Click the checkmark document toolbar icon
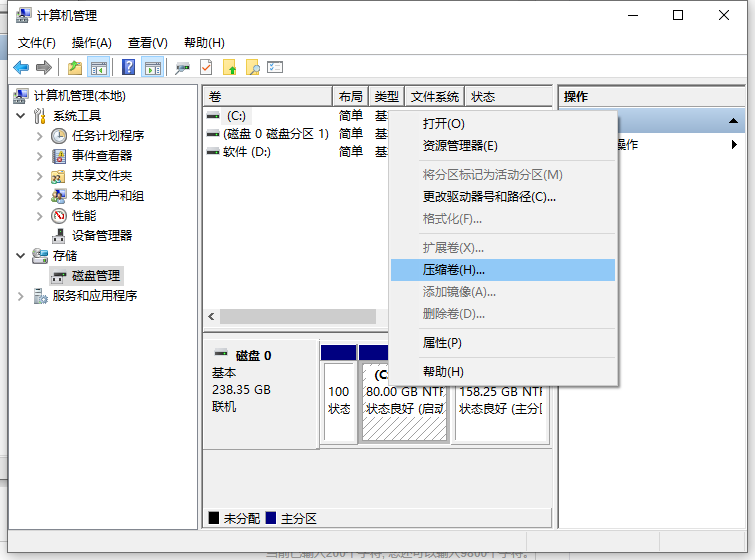This screenshot has width=755, height=560. (x=206, y=67)
